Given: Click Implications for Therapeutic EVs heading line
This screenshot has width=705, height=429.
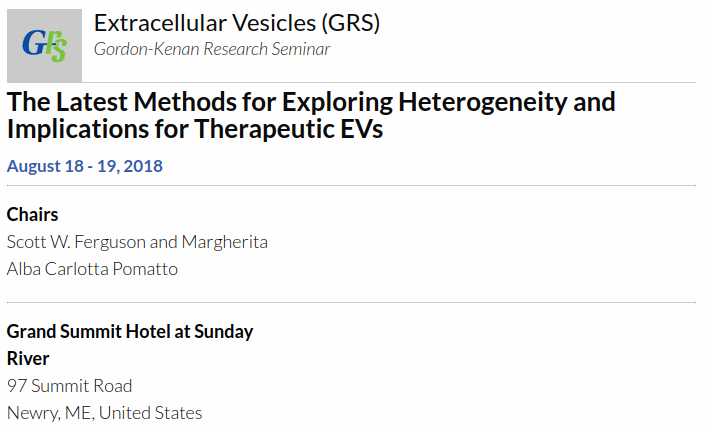Looking at the screenshot, I should [x=195, y=129].
